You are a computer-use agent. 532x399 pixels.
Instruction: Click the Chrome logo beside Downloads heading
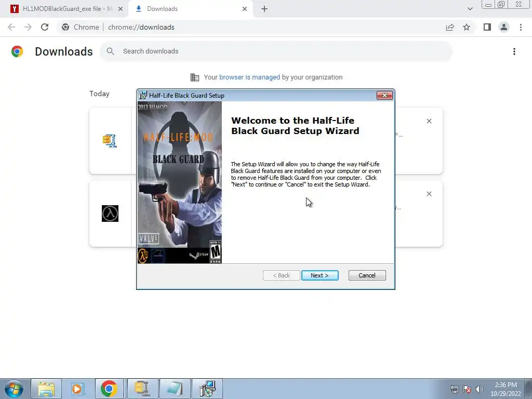point(17,51)
